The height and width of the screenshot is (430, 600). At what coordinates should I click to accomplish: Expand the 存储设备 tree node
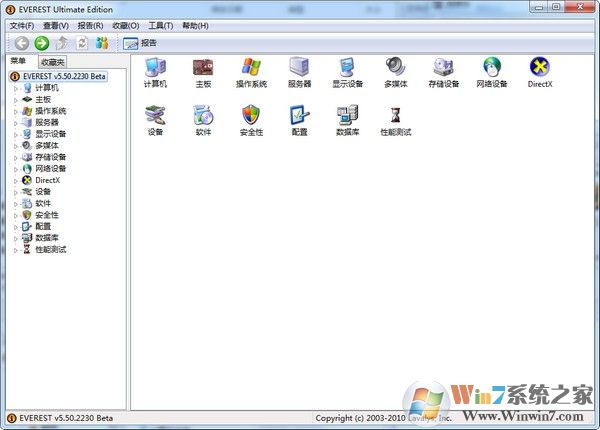[x=16, y=157]
